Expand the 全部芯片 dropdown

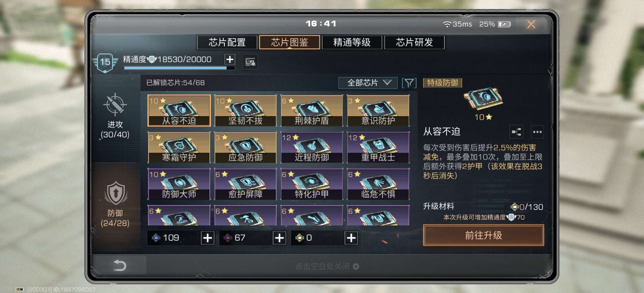pos(368,83)
